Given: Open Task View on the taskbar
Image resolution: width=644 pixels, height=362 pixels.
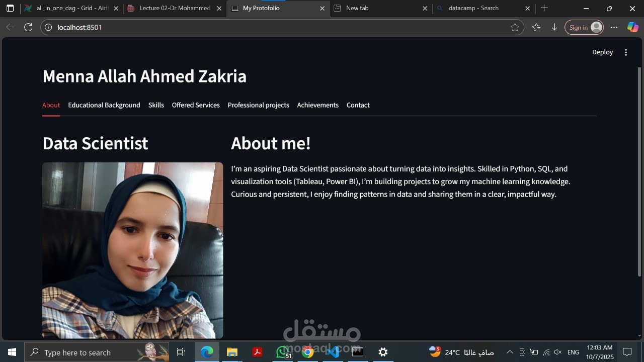Looking at the screenshot, I should [x=181, y=352].
